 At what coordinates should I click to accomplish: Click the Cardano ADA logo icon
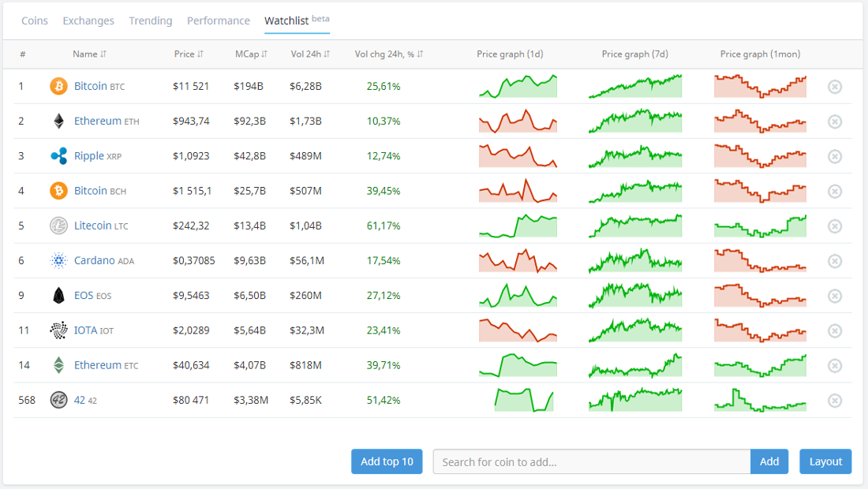pos(58,260)
